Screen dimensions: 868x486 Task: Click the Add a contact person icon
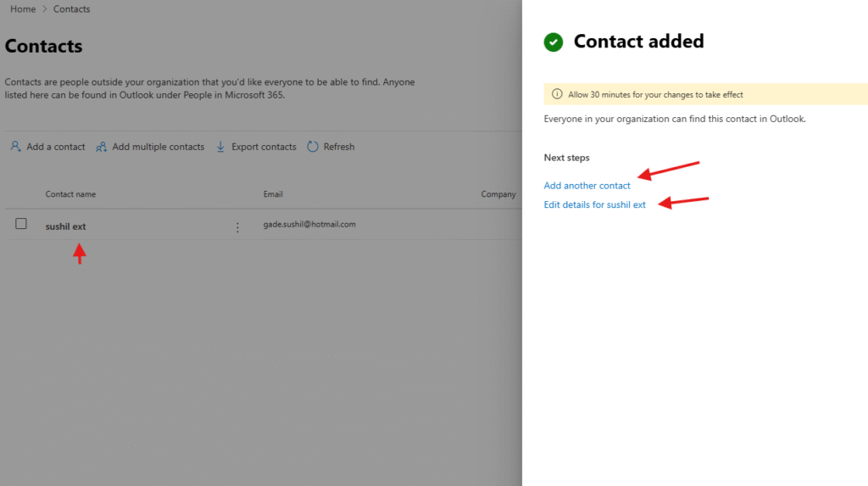[x=15, y=147]
